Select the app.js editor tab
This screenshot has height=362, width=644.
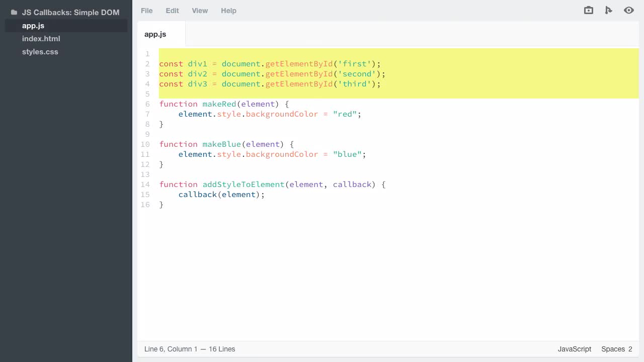162,34
